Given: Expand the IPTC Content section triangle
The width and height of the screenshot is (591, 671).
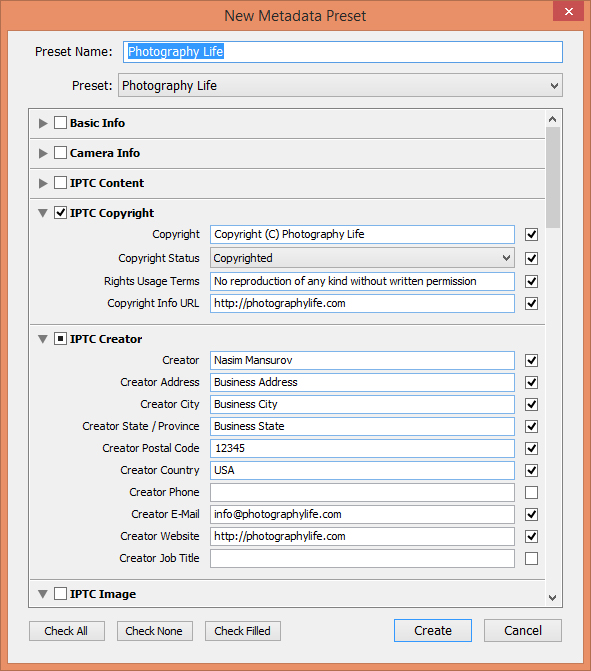Looking at the screenshot, I should click(43, 183).
